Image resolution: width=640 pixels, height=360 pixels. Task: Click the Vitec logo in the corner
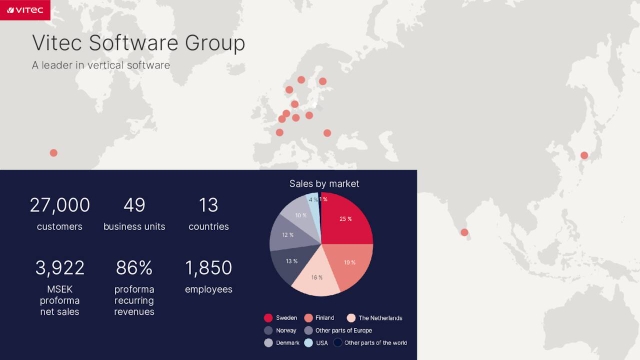(x=25, y=10)
